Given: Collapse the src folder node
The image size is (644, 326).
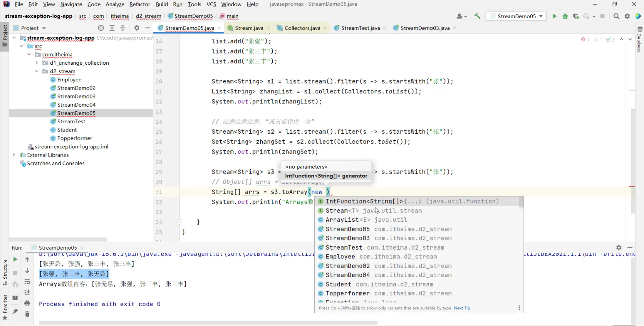Looking at the screenshot, I should (x=22, y=46).
